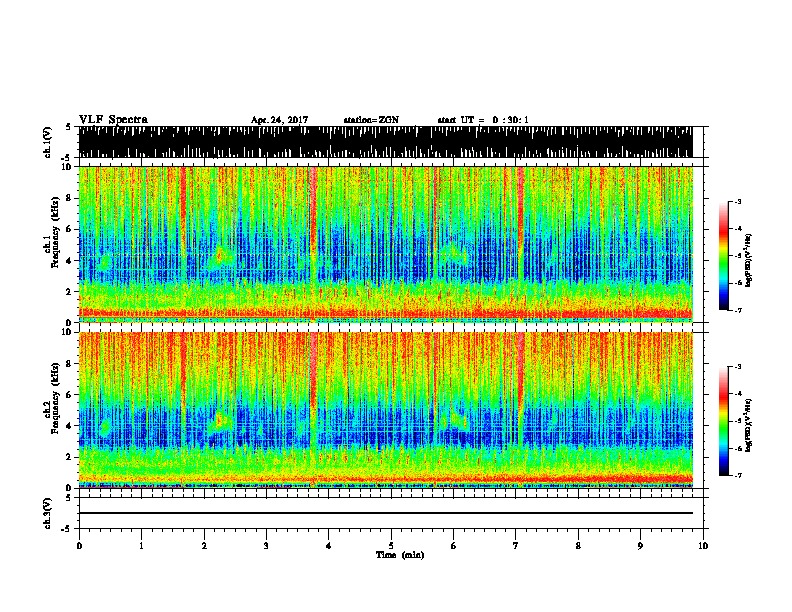Click the "station=ZGN" header label
Image resolution: width=792 pixels, height=612 pixels.
371,120
